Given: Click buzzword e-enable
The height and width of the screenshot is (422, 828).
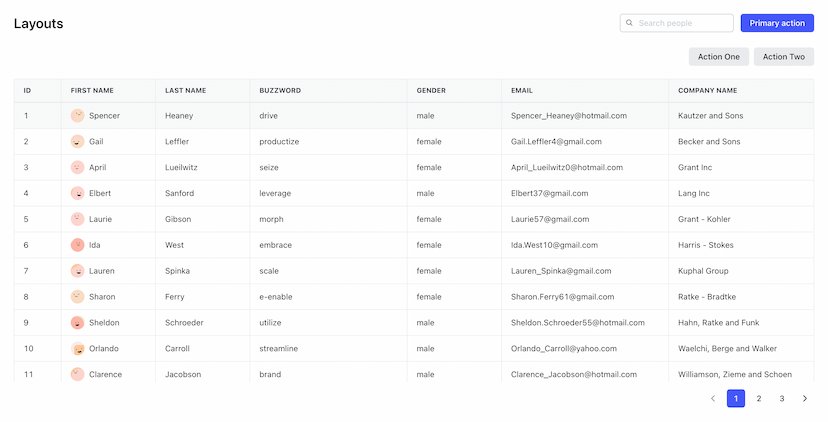Looking at the screenshot, I should [276, 297].
